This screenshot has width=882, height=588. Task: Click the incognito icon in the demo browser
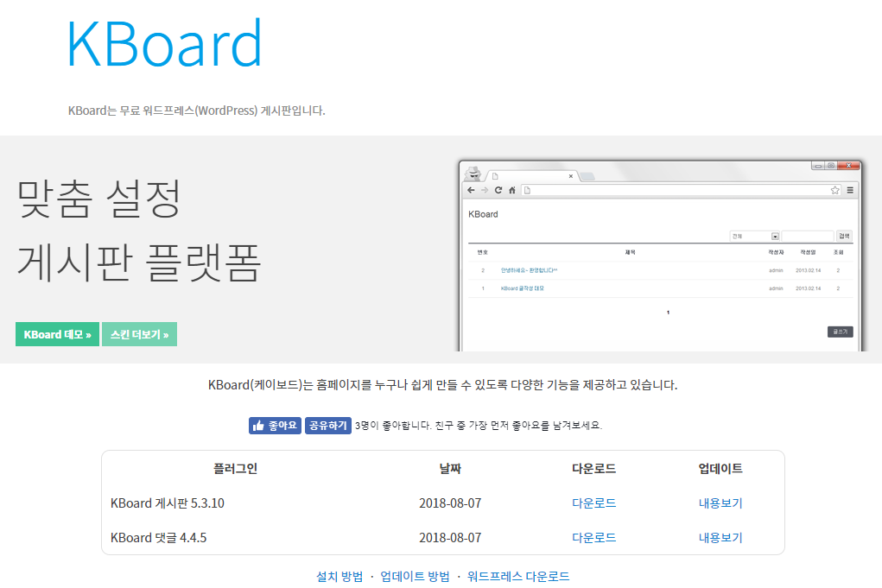point(473,172)
